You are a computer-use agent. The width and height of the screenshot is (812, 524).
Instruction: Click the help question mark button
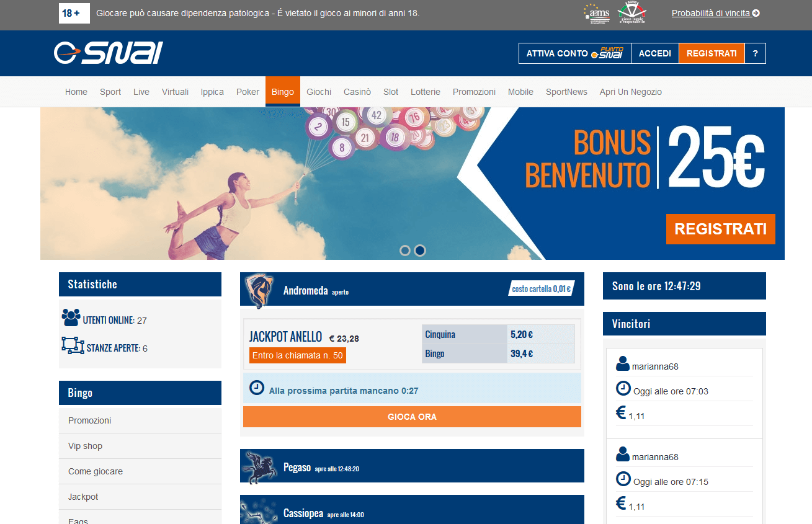pyautogui.click(x=755, y=53)
